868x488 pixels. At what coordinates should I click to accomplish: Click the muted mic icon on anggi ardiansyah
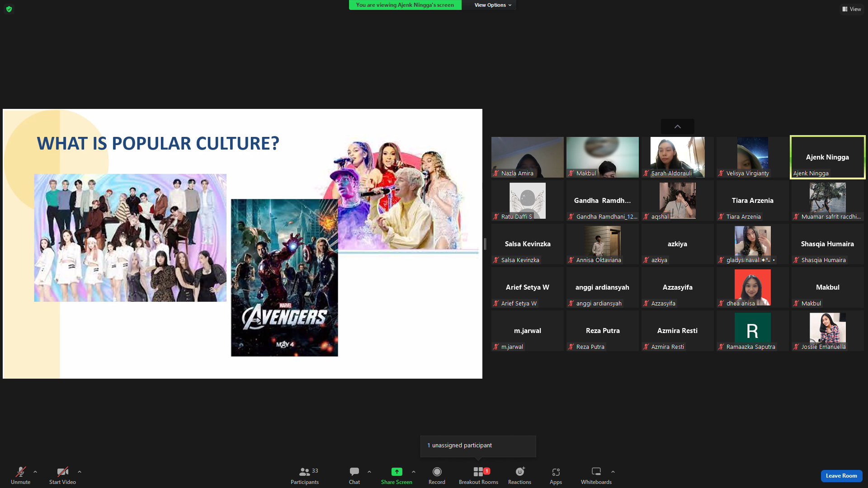[x=571, y=304]
